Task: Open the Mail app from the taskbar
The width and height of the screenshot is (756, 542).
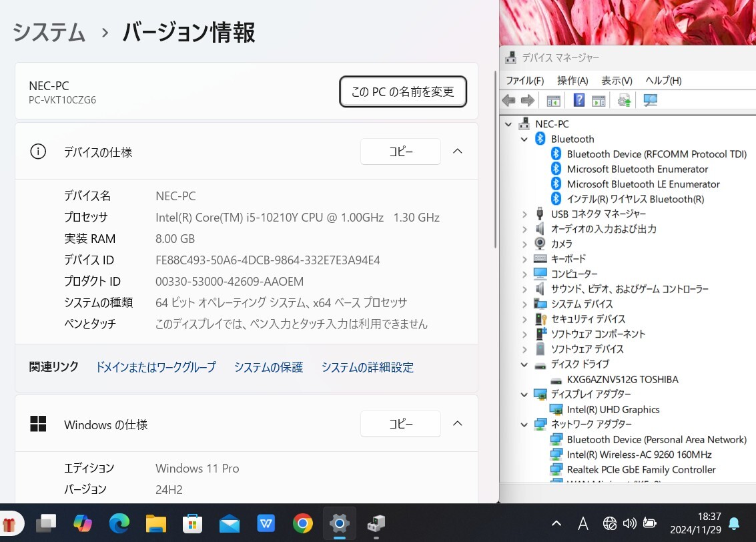Action: pyautogui.click(x=229, y=524)
